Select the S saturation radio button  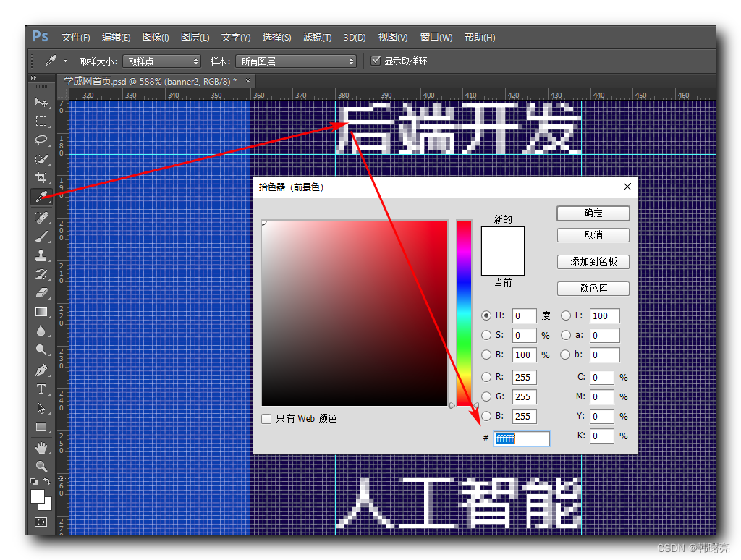(486, 335)
